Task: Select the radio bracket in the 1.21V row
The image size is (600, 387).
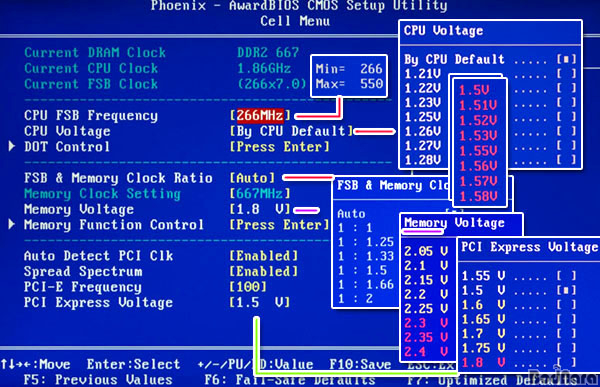Action: click(566, 73)
